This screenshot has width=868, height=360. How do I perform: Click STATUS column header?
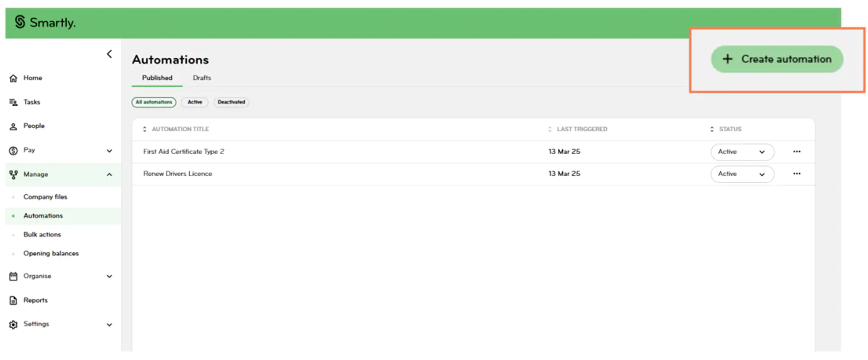730,129
